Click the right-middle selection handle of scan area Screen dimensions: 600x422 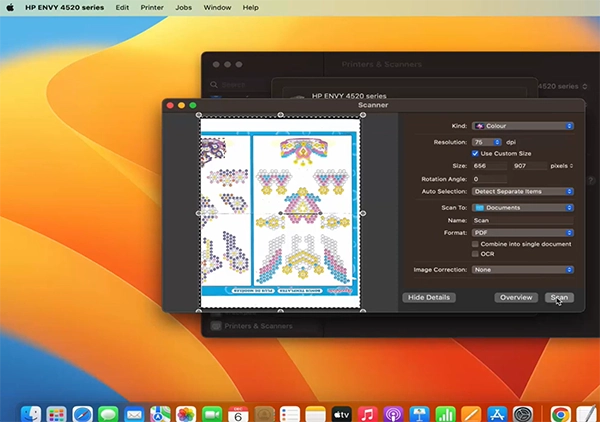pos(363,213)
